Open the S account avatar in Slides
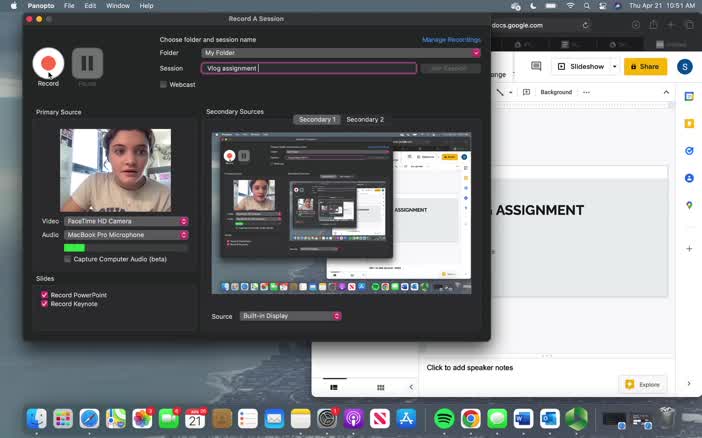 [685, 67]
